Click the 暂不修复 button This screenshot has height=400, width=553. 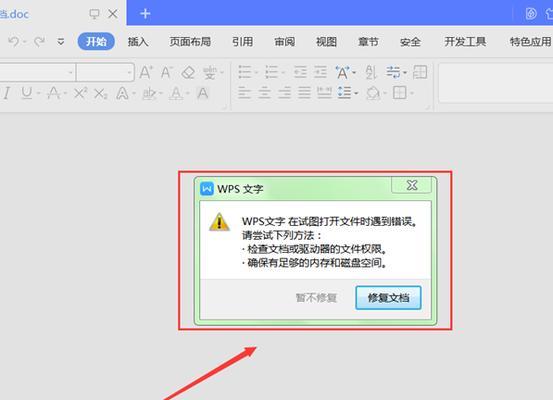click(316, 298)
